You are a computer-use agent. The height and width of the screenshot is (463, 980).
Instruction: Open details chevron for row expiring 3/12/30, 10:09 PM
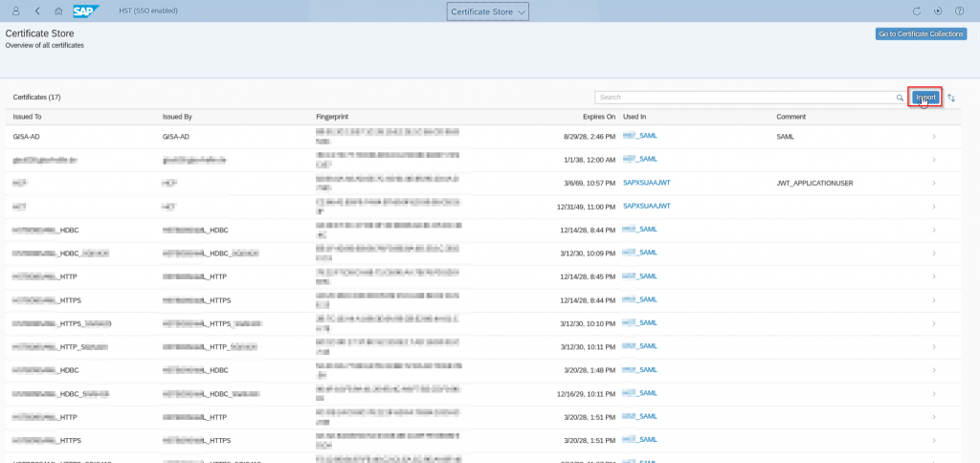[934, 254]
